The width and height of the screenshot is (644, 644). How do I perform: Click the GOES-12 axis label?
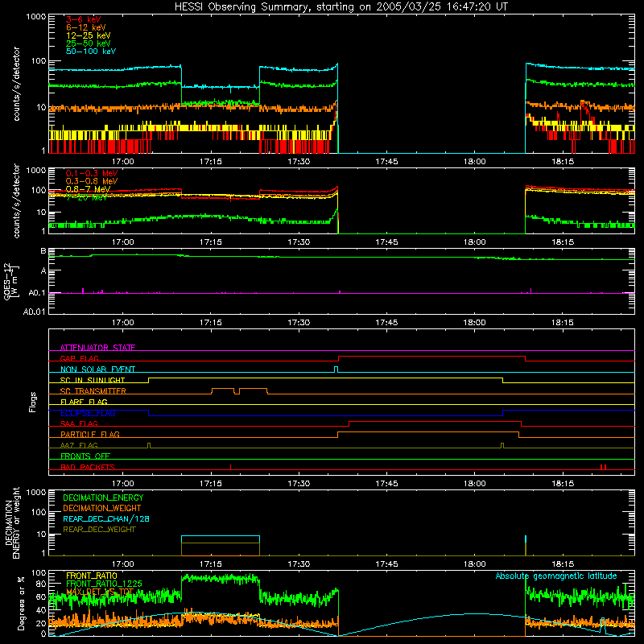point(11,282)
